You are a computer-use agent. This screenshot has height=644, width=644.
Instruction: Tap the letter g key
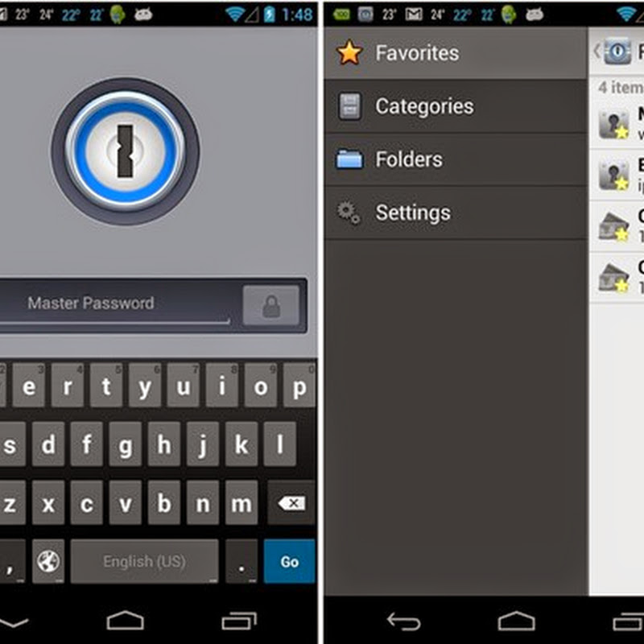click(126, 444)
